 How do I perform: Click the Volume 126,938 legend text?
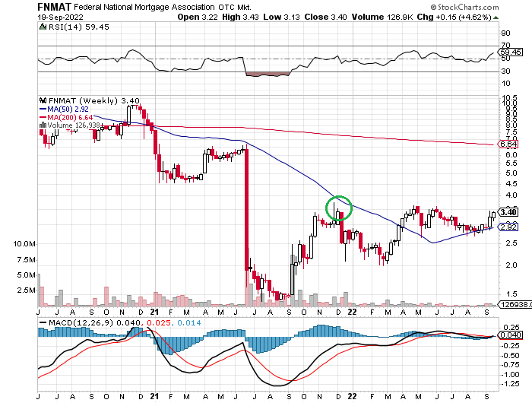click(74, 125)
